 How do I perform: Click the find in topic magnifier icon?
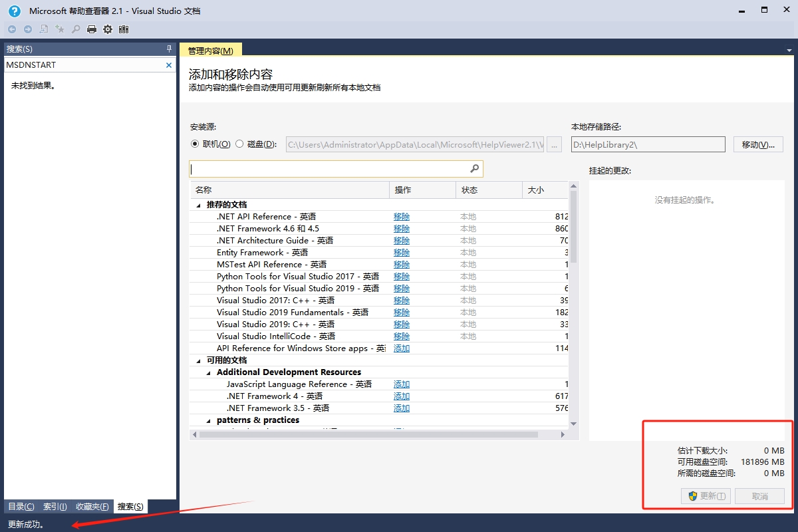(76, 29)
